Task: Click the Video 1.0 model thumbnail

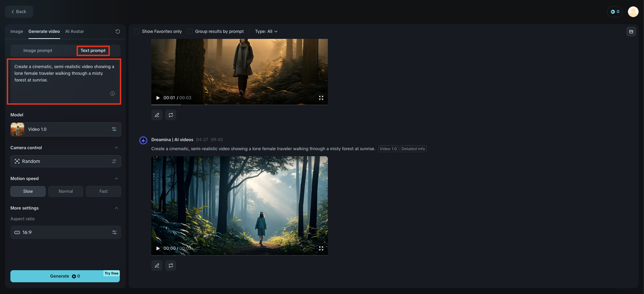Action: tap(17, 129)
